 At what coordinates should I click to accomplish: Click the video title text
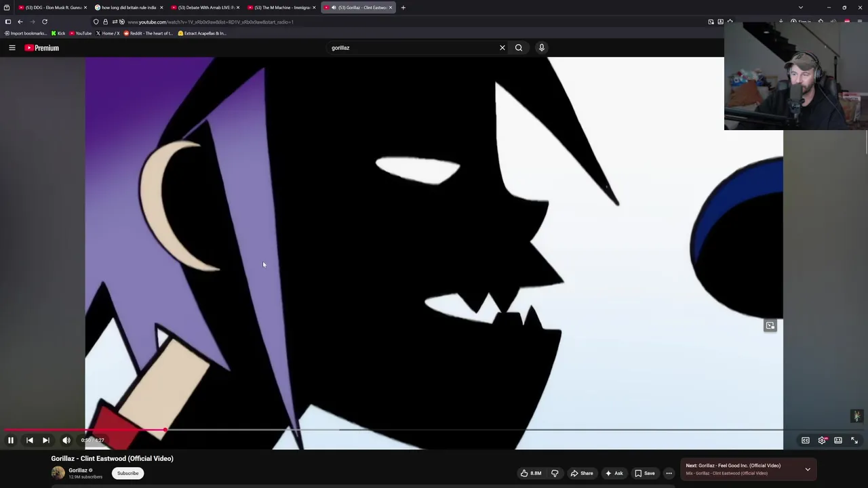112,458
